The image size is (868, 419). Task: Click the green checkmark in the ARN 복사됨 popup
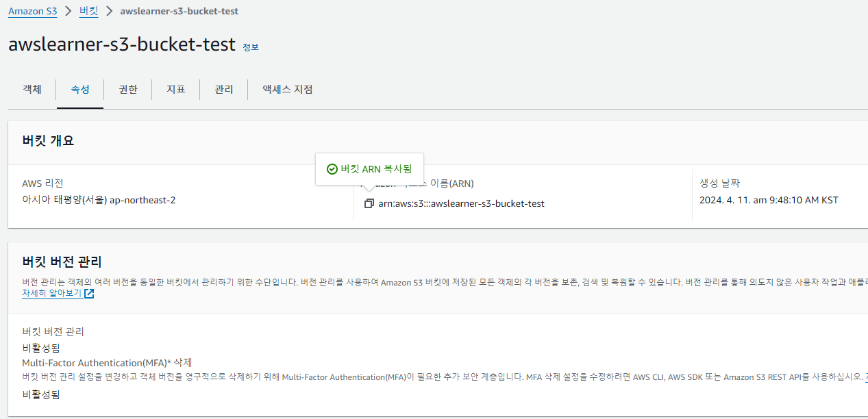(332, 169)
